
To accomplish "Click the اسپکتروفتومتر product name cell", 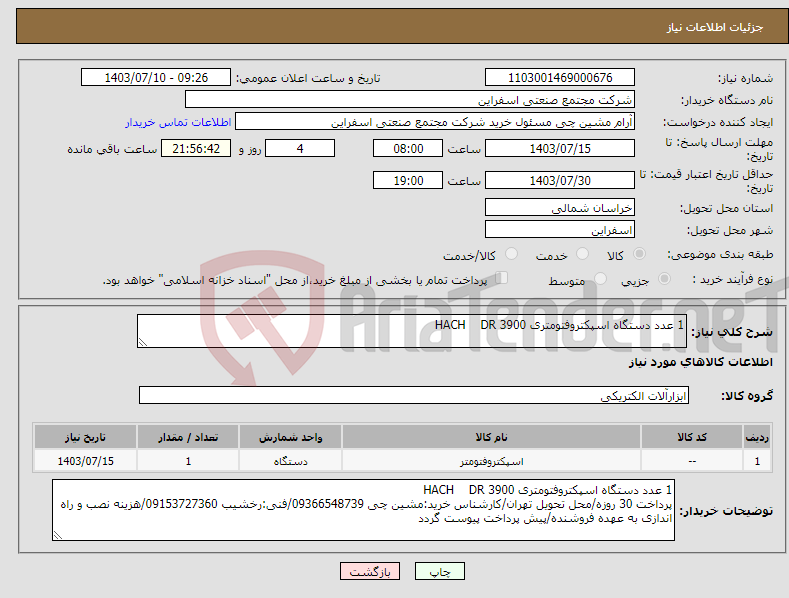I will pyautogui.click(x=491, y=461).
